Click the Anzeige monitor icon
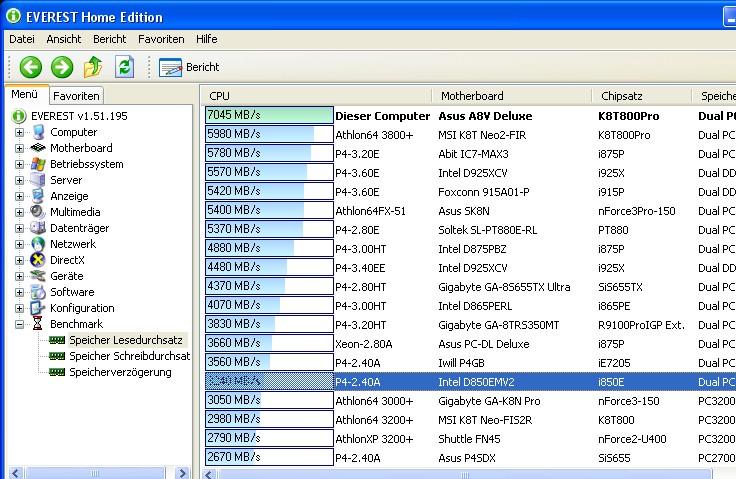 (x=38, y=196)
